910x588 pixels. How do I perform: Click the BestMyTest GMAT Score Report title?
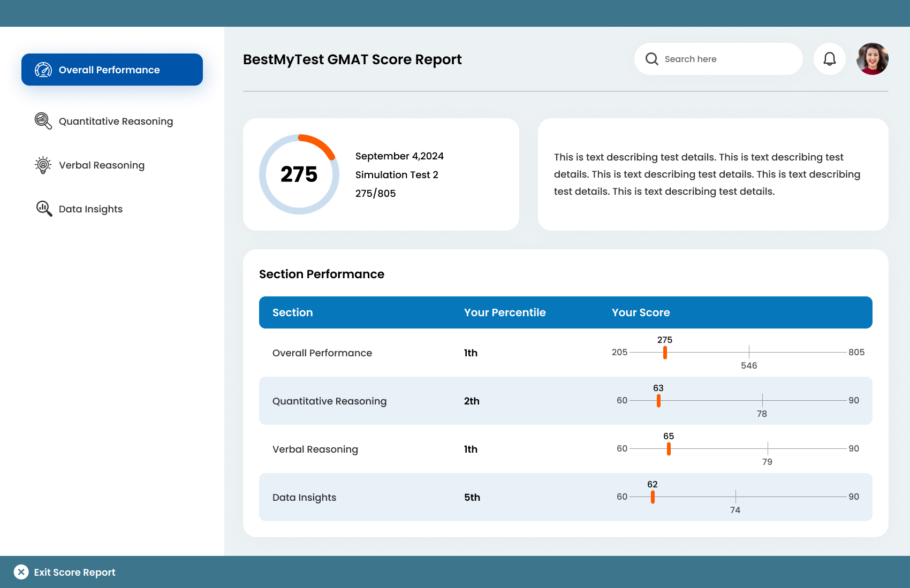[x=352, y=59]
